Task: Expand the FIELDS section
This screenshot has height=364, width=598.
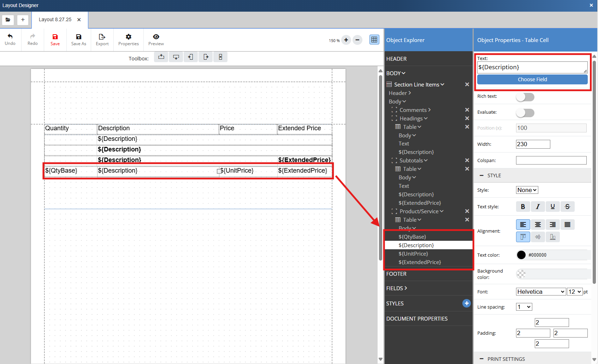Action: click(397, 288)
